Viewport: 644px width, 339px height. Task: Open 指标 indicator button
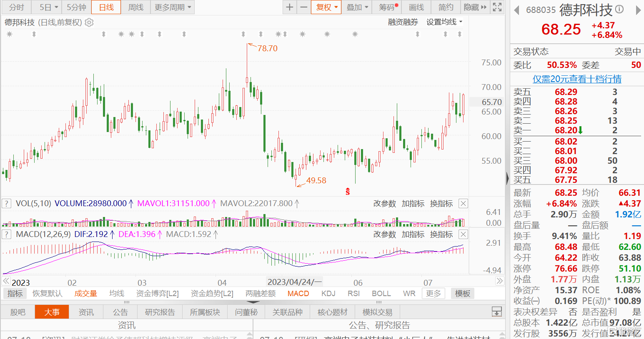(x=15, y=294)
